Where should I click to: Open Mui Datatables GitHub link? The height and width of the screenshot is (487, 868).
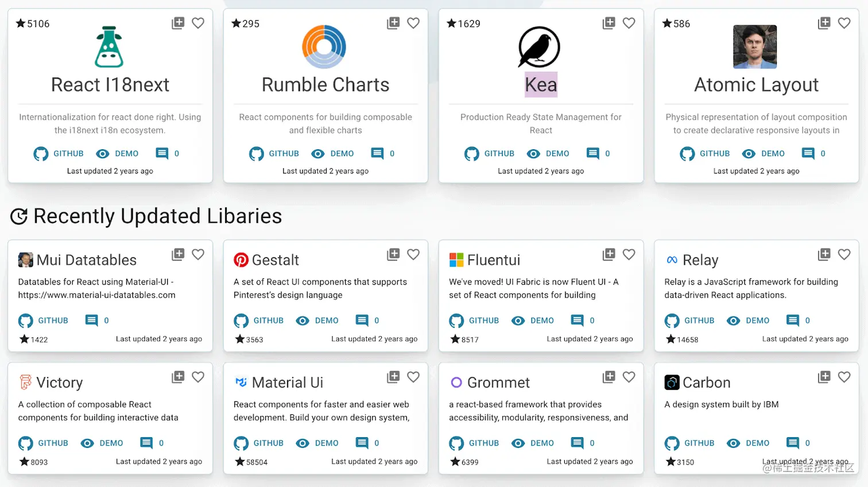pyautogui.click(x=43, y=321)
